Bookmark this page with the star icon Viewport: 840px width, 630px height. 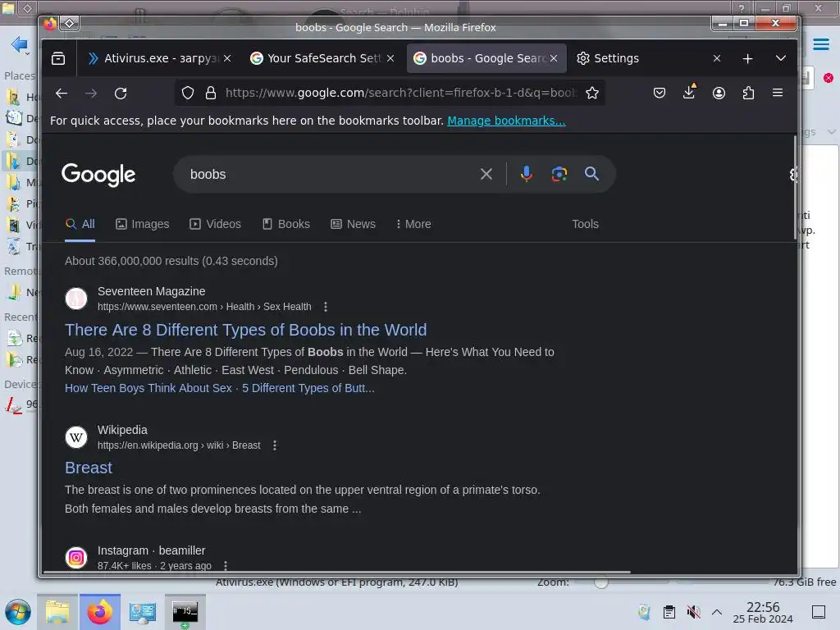point(592,94)
